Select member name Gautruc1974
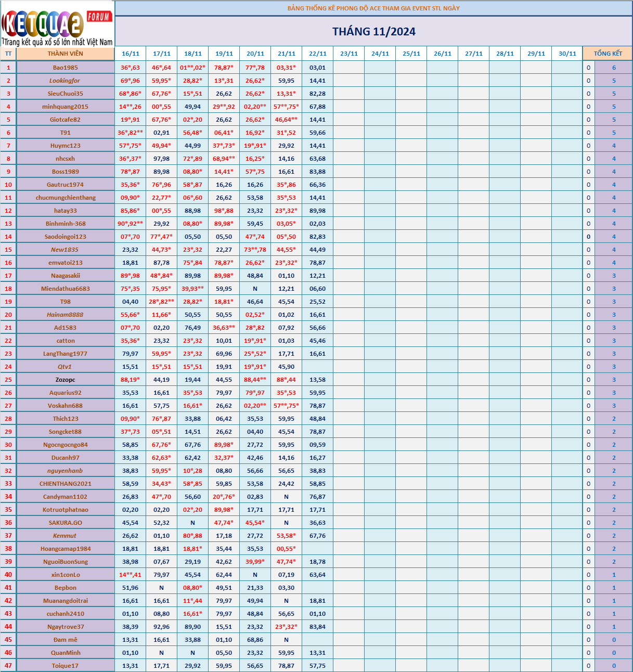This screenshot has width=633, height=672. click(66, 185)
